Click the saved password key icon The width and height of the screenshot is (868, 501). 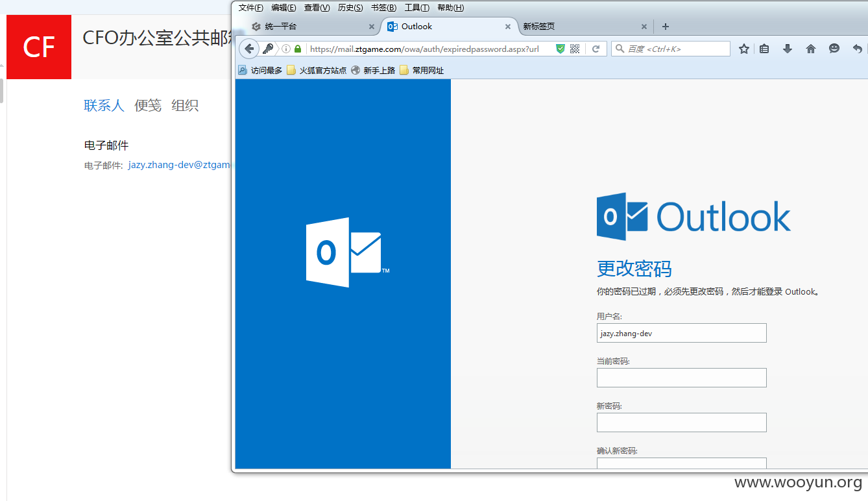coord(268,49)
